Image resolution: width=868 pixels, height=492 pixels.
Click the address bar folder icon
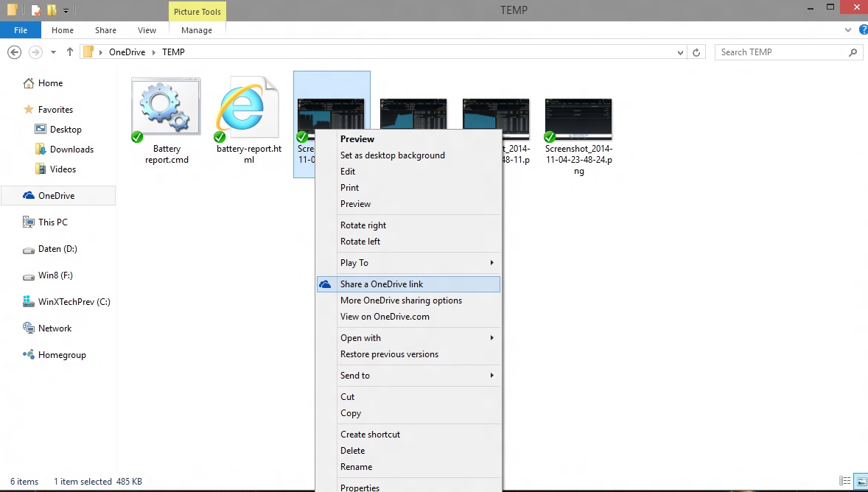click(x=88, y=52)
